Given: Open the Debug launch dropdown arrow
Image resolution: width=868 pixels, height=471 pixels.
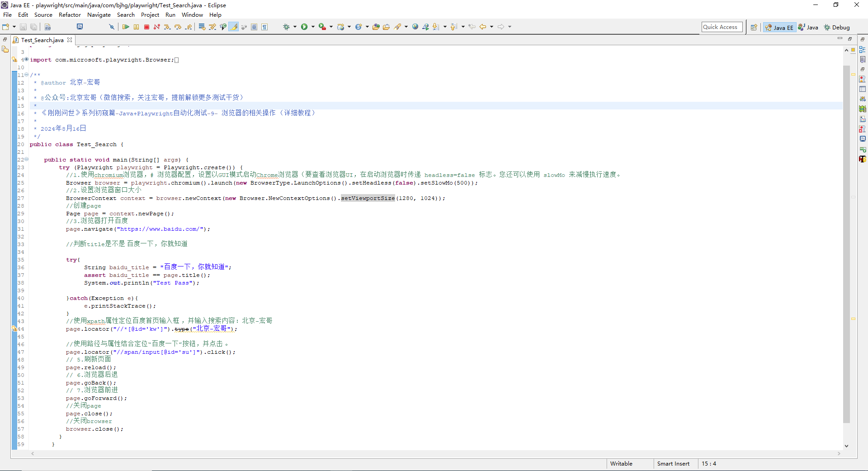Looking at the screenshot, I should (295, 27).
